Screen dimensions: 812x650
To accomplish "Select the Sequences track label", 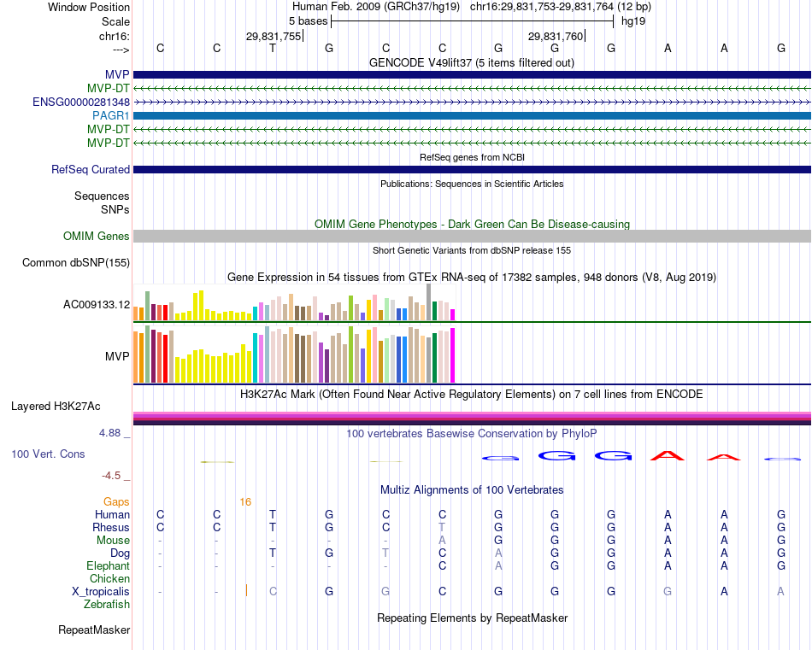I will pos(102,196).
